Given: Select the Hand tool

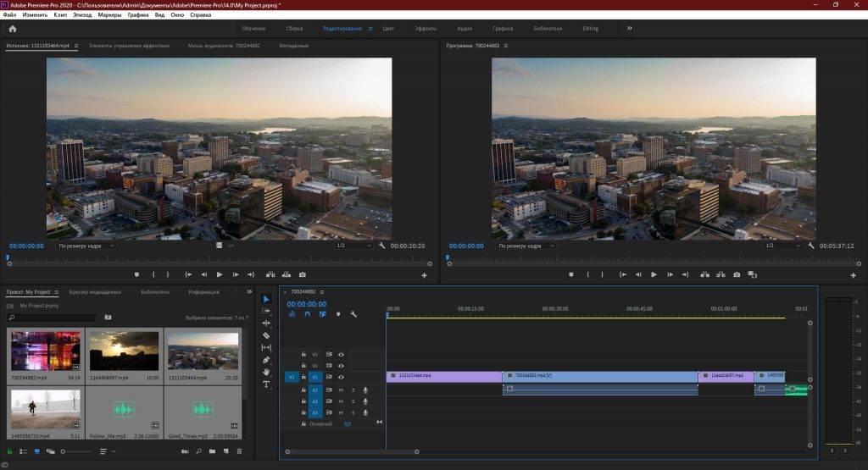Looking at the screenshot, I should [x=266, y=372].
